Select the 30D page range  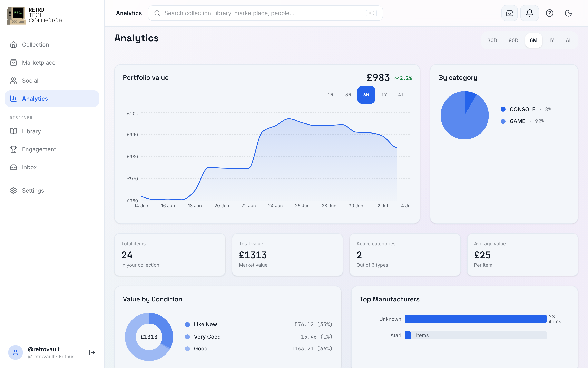[492, 40]
